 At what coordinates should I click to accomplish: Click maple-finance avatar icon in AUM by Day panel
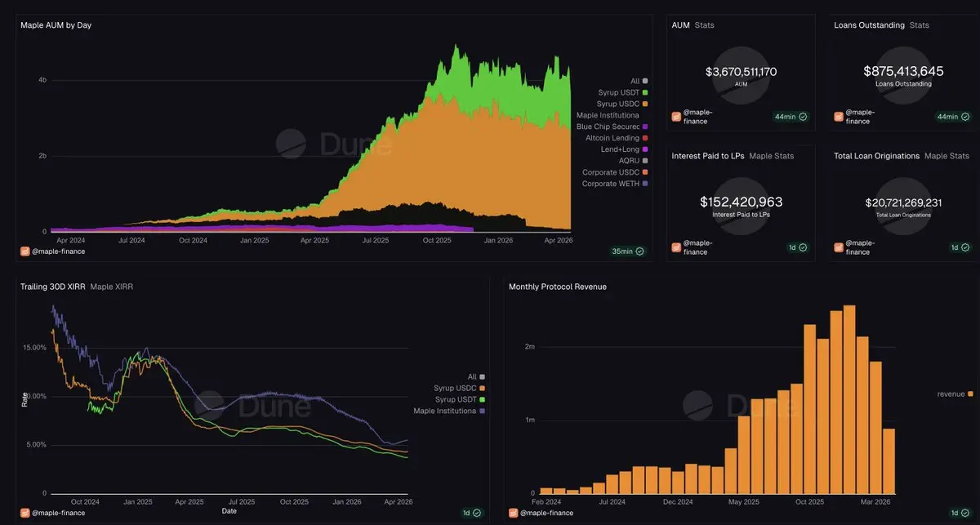(24, 251)
